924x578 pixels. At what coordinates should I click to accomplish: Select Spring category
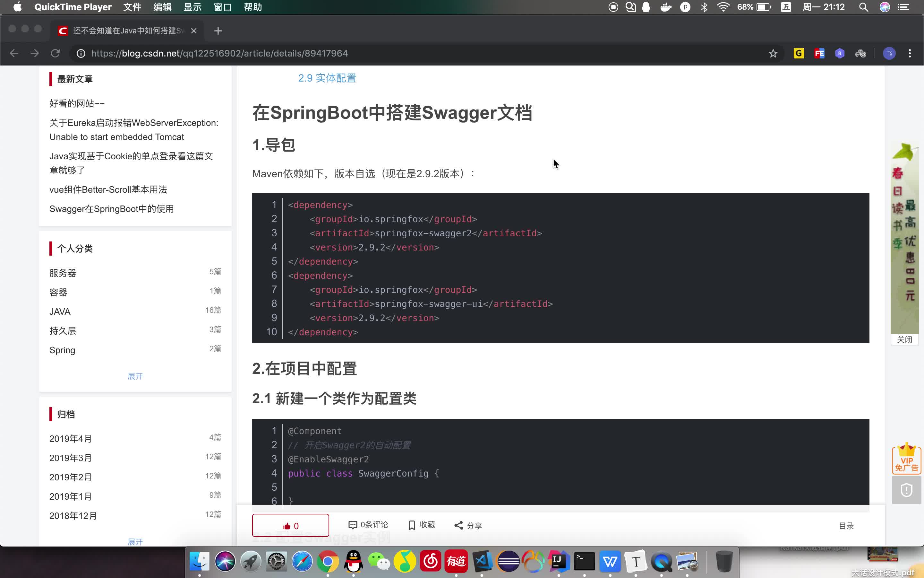coord(62,350)
